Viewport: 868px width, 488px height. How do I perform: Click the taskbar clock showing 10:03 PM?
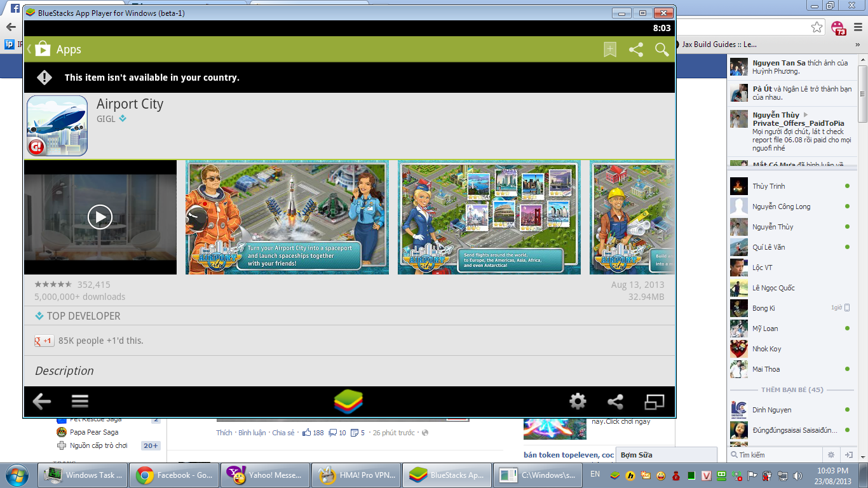(x=833, y=475)
